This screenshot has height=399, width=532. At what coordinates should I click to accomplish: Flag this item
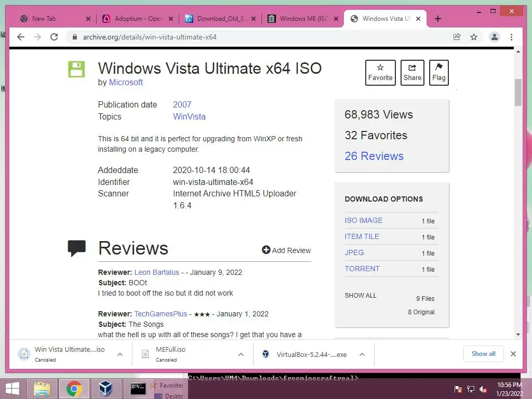click(438, 73)
